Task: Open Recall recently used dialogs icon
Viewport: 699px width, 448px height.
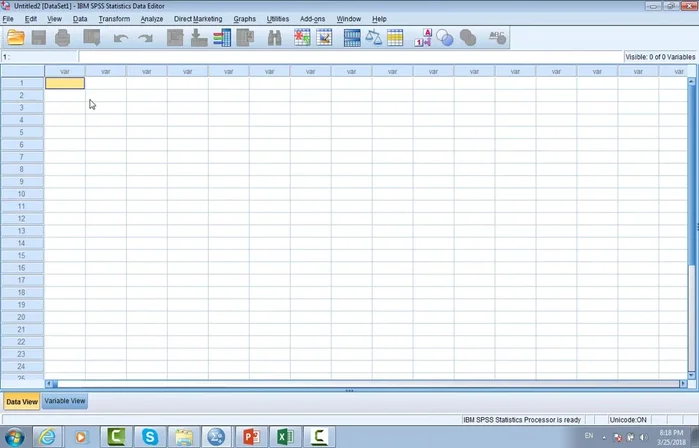Action: point(92,37)
